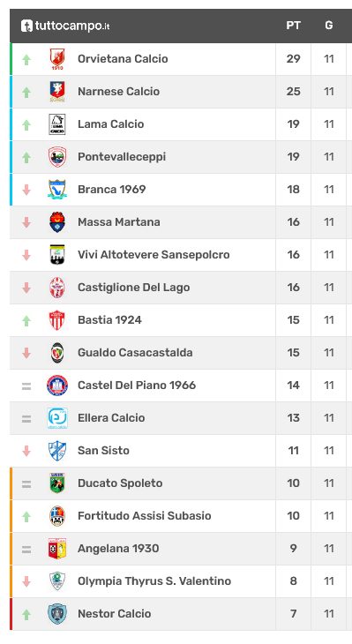Click the Narnese Calcio team crest
The image size is (352, 644).
click(x=57, y=91)
